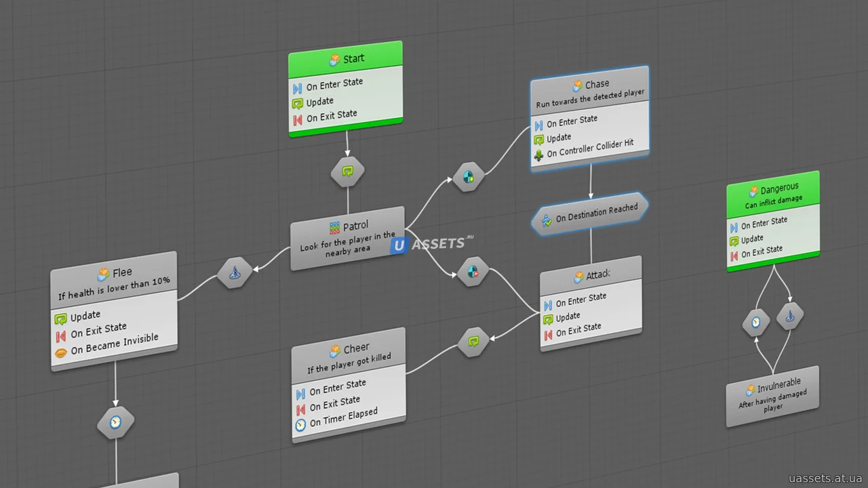Click the Invulnerable state node

coord(772,396)
